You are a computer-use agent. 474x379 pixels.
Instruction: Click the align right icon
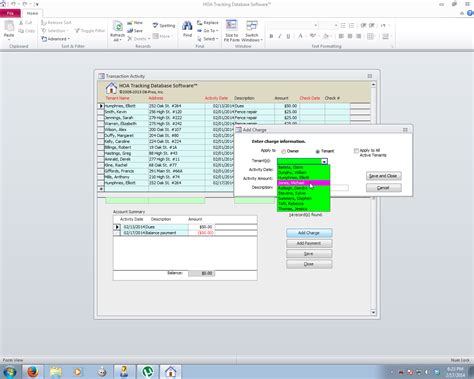point(358,36)
